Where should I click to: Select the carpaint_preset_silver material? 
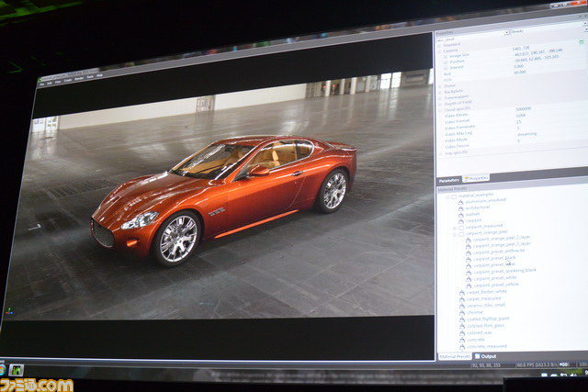coord(494,265)
